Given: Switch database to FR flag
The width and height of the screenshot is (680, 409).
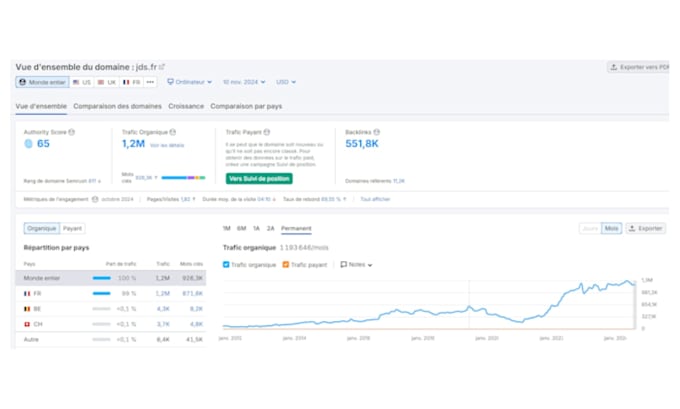Looking at the screenshot, I should (x=131, y=82).
